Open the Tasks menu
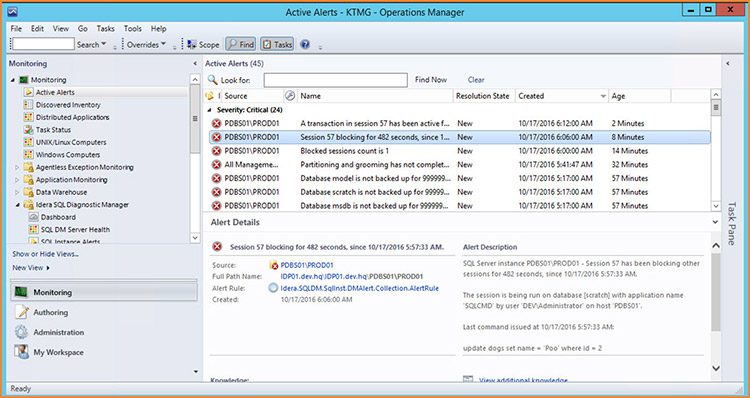This screenshot has height=398, width=750. tap(105, 29)
